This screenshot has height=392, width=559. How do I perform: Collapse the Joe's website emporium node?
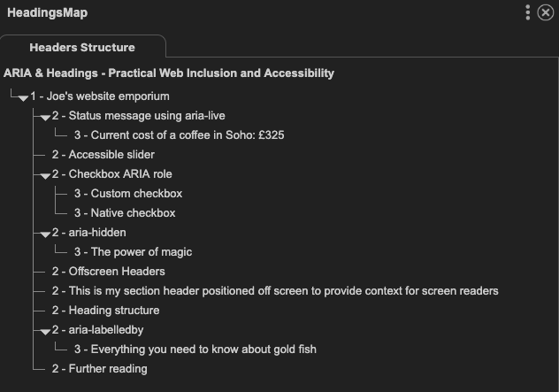click(x=23, y=98)
